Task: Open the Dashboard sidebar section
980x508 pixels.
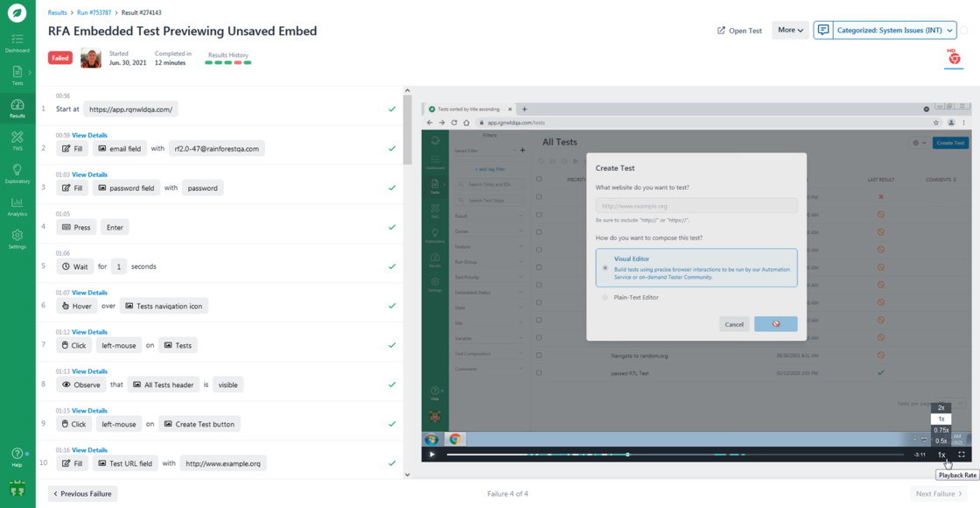Action: point(17,42)
